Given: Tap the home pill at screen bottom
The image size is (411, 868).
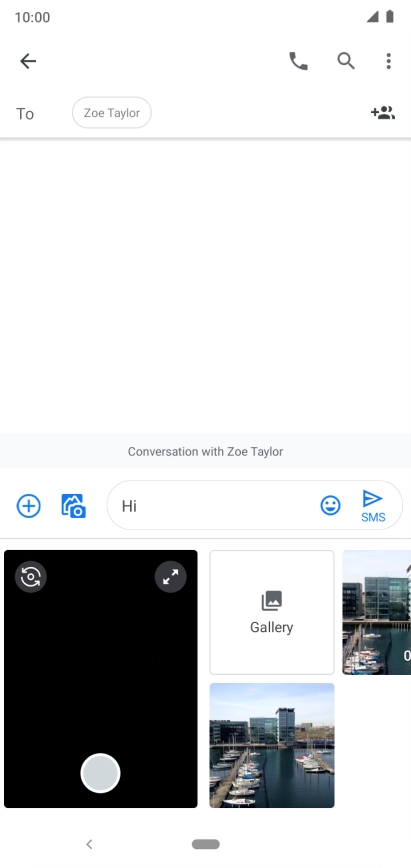Looking at the screenshot, I should click(x=206, y=844).
